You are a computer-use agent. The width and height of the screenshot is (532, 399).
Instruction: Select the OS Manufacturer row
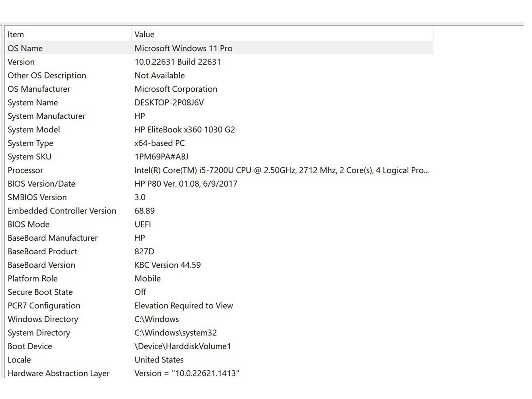pyautogui.click(x=39, y=89)
